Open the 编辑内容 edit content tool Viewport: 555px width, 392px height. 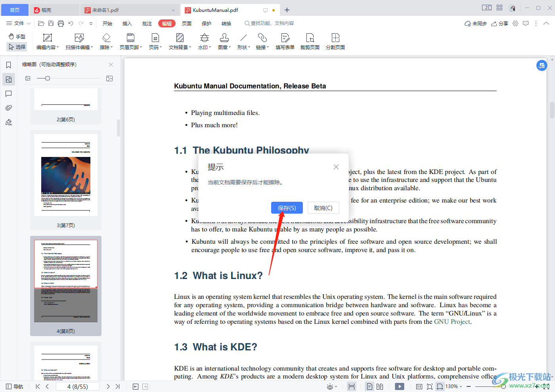(48, 42)
